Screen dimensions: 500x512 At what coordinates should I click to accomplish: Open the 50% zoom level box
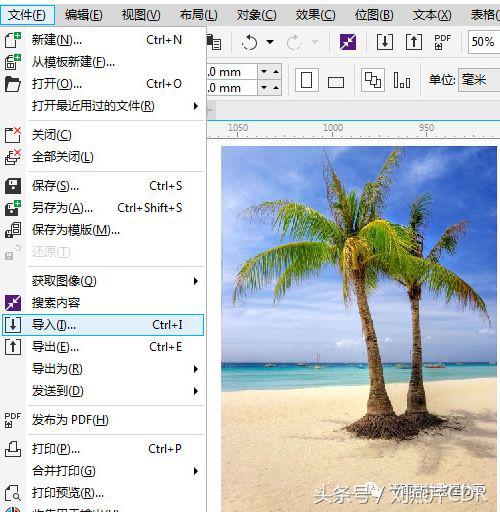(484, 42)
